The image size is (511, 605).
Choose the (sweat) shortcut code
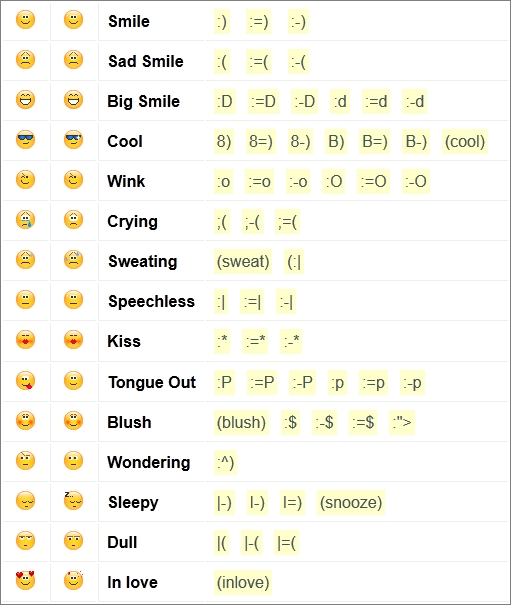243,262
